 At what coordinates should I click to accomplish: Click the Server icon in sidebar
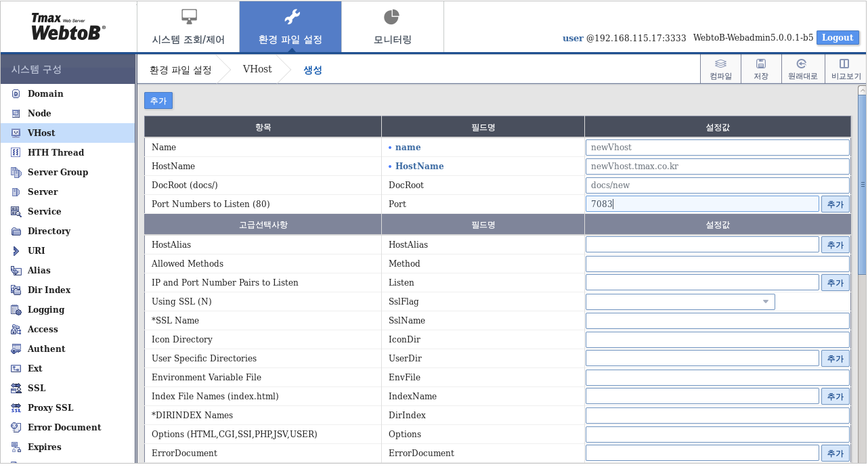16,192
